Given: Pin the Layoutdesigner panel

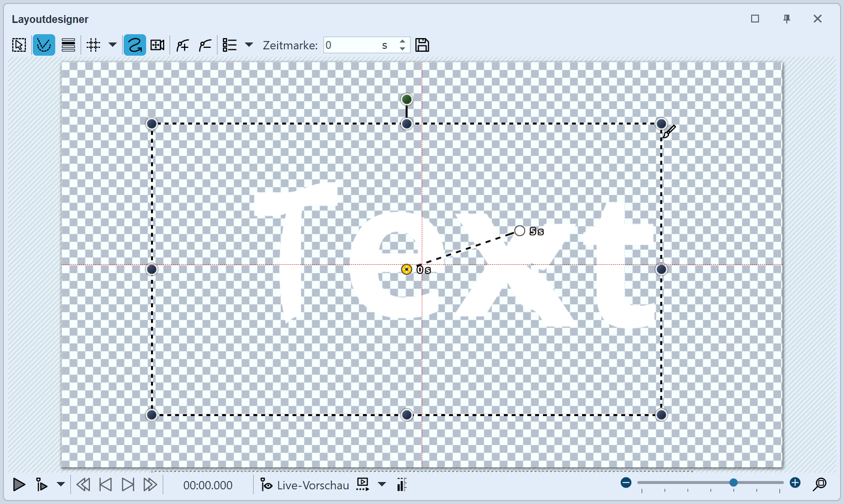Looking at the screenshot, I should pos(787,19).
